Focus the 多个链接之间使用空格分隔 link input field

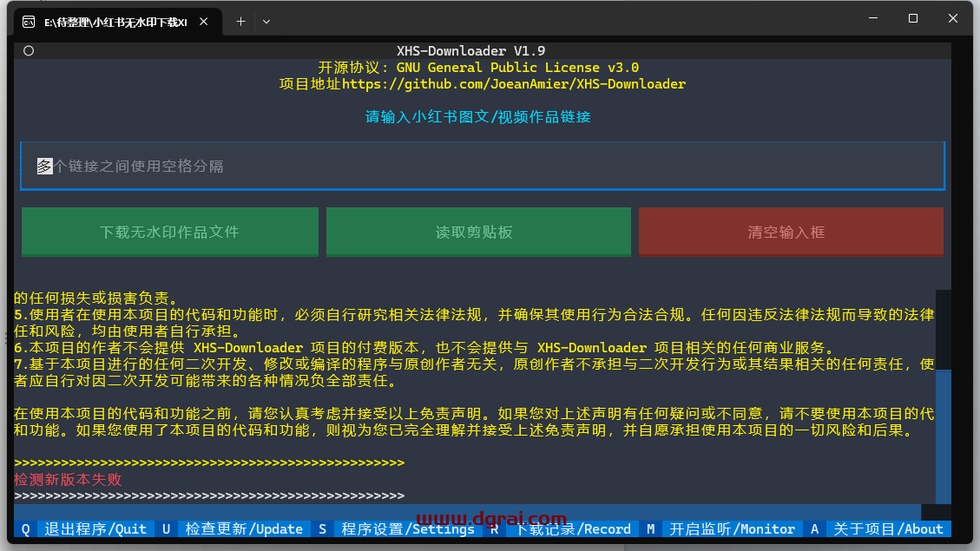pyautogui.click(x=483, y=167)
